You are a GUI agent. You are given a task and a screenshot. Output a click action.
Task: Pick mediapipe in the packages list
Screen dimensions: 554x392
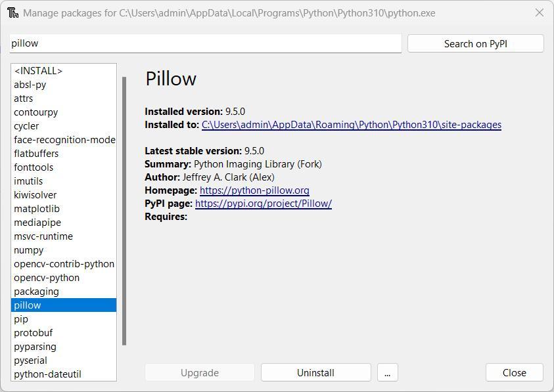pyautogui.click(x=37, y=223)
